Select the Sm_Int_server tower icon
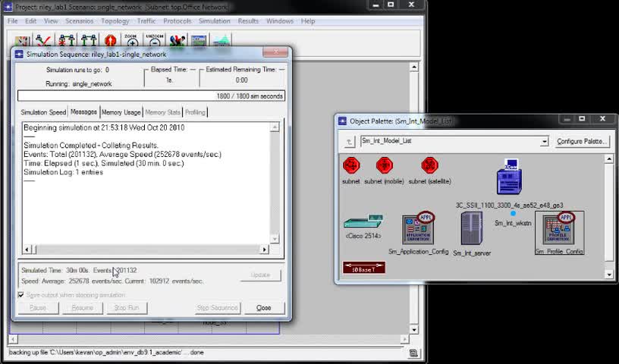Screen dimensions: 619x364 coord(472,229)
